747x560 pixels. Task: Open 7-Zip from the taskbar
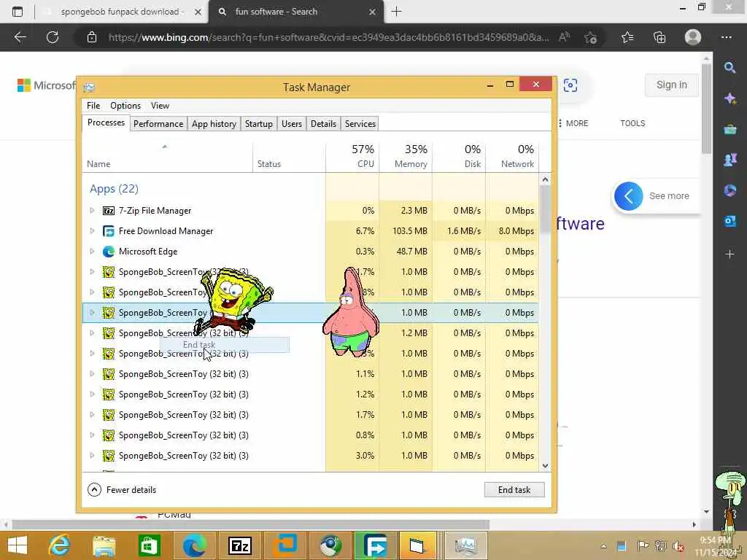[239, 545]
